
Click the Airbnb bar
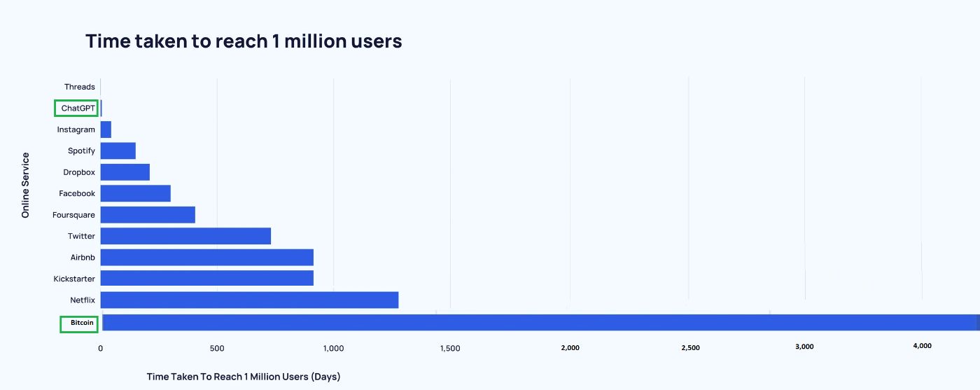(206, 258)
